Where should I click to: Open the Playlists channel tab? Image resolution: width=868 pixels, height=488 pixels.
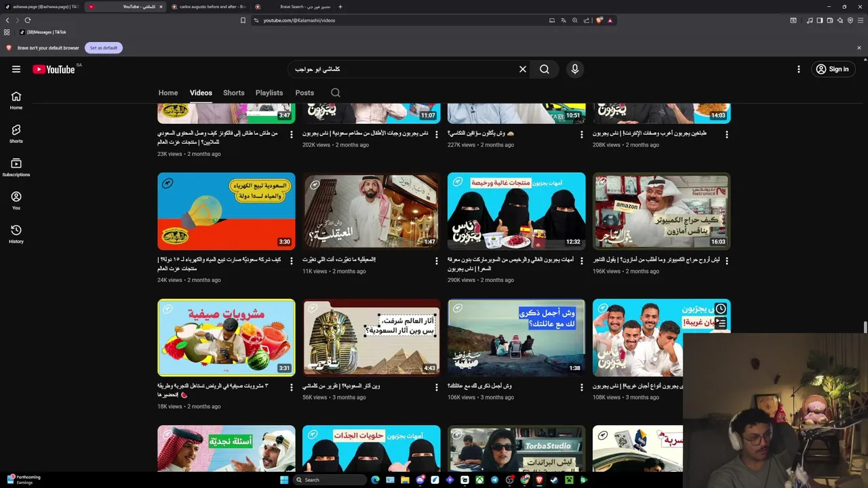point(269,93)
